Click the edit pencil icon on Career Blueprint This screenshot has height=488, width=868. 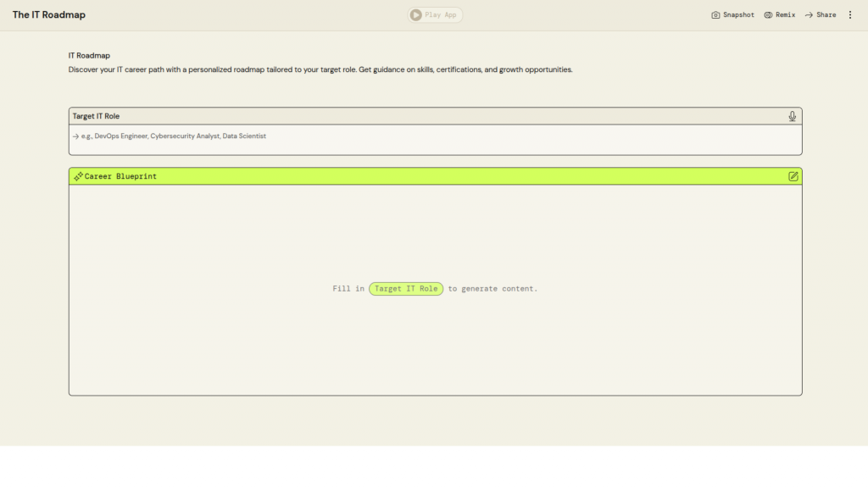[x=793, y=176]
